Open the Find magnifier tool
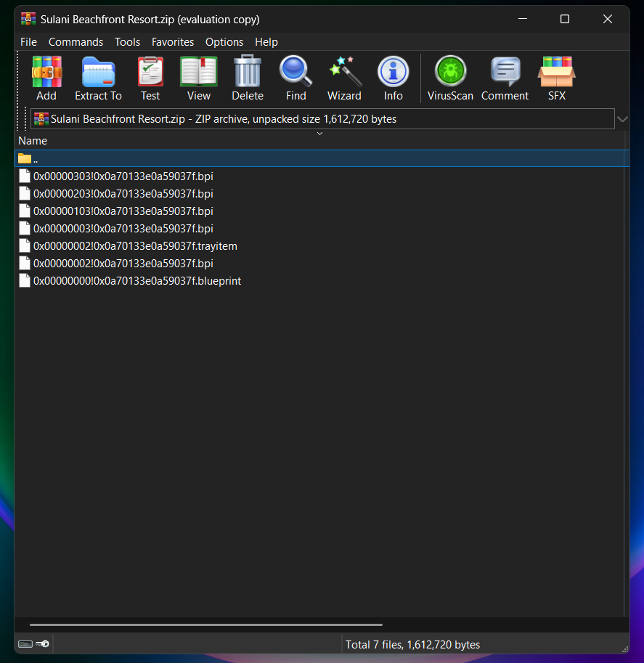 coord(295,78)
